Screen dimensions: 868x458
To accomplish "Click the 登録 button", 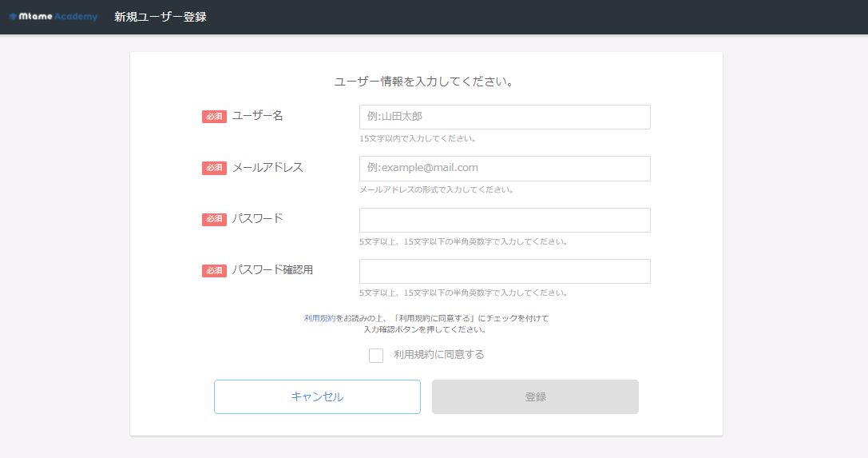I will click(x=535, y=396).
